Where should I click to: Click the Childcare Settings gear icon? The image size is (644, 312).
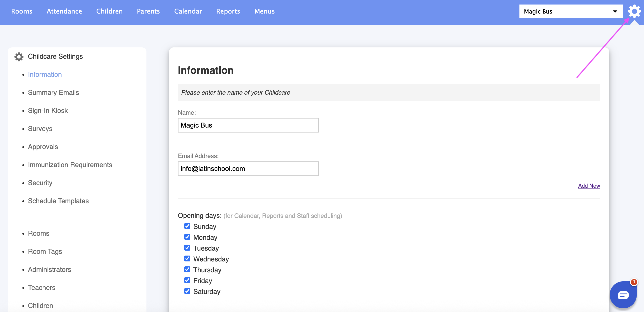pyautogui.click(x=19, y=57)
